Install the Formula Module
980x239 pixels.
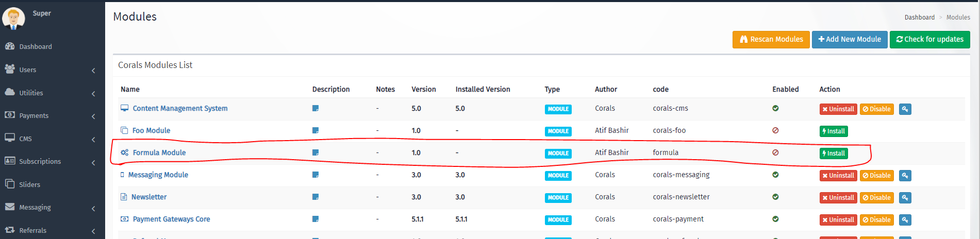[x=834, y=153]
